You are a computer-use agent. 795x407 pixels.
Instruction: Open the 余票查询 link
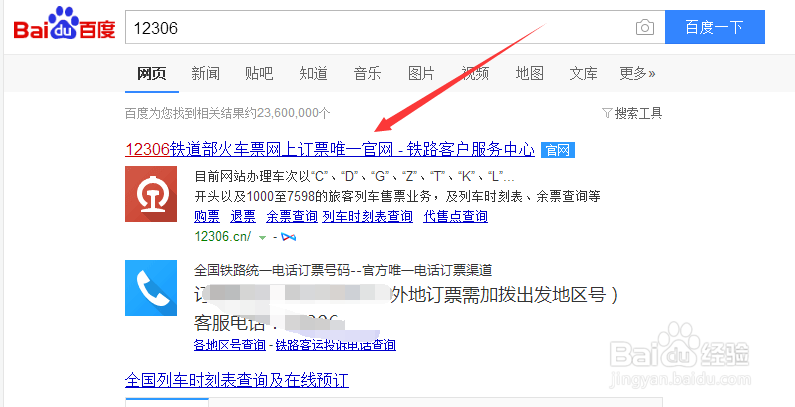[292, 216]
